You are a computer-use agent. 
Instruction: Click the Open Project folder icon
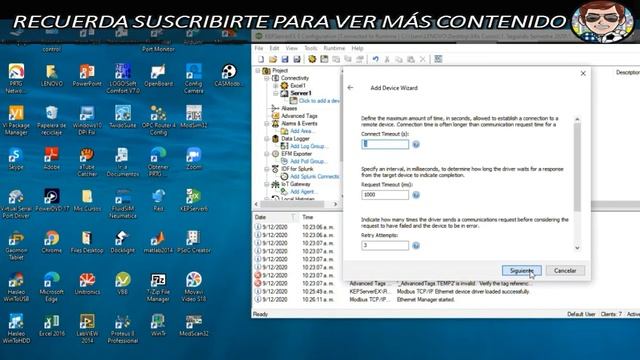coord(273,60)
